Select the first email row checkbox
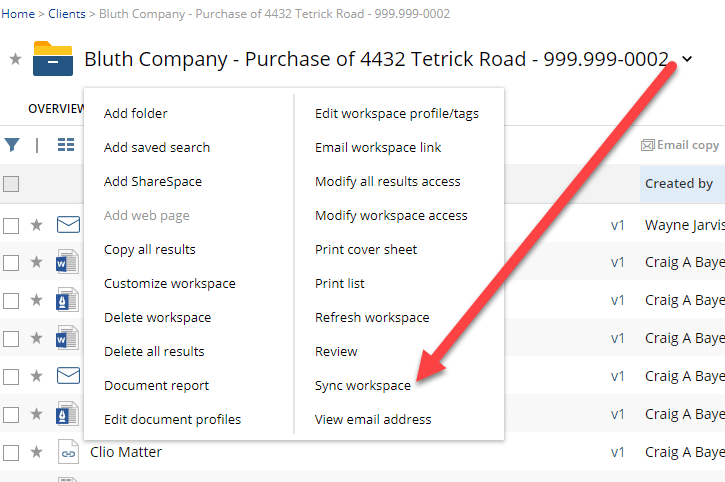Viewport: 725px width, 482px height. [11, 225]
